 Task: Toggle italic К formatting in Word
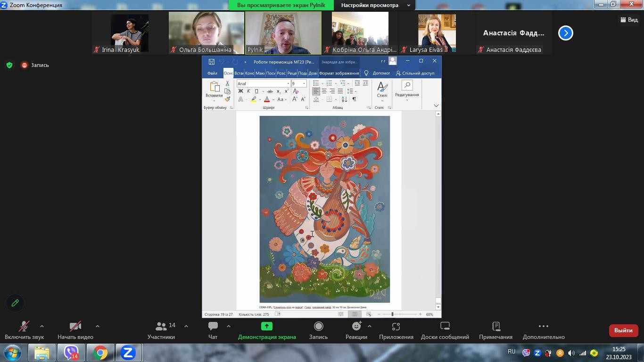[248, 91]
